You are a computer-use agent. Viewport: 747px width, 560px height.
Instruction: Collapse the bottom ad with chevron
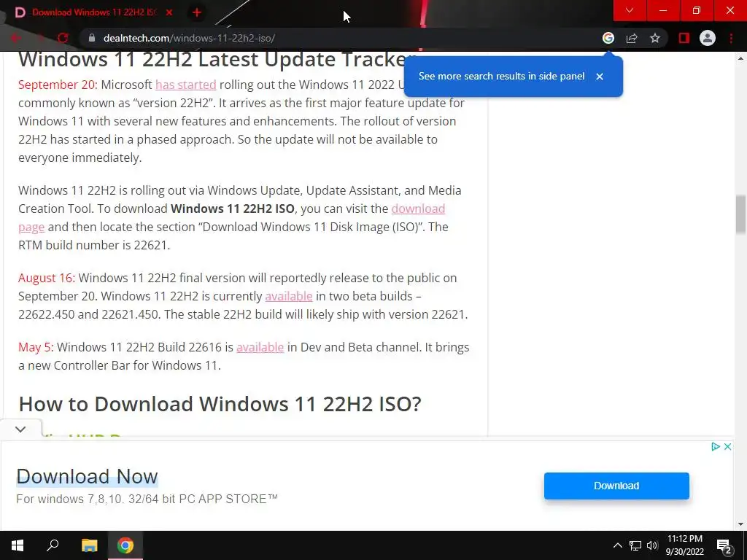click(x=20, y=429)
